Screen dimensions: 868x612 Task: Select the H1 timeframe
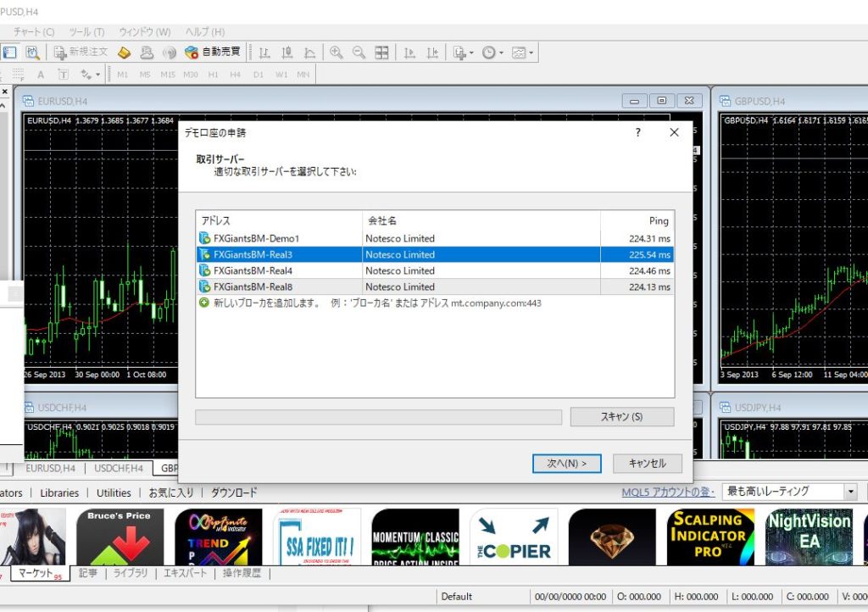click(213, 74)
